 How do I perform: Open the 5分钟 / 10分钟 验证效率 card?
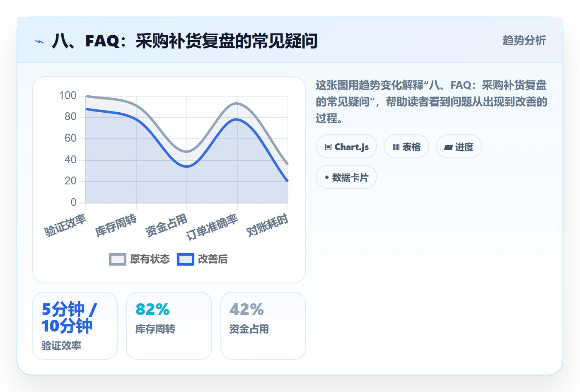coord(75,326)
